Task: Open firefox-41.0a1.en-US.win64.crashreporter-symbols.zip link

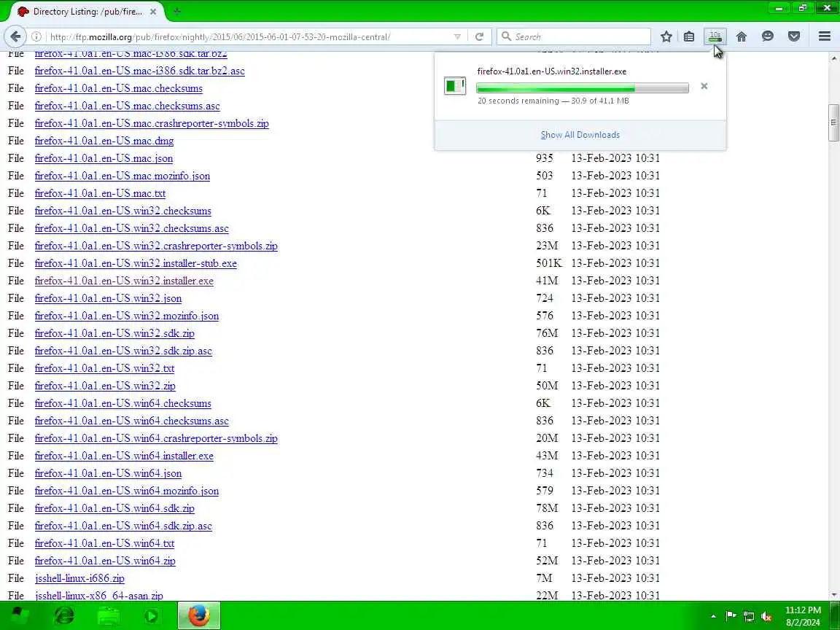Action: [156, 438]
